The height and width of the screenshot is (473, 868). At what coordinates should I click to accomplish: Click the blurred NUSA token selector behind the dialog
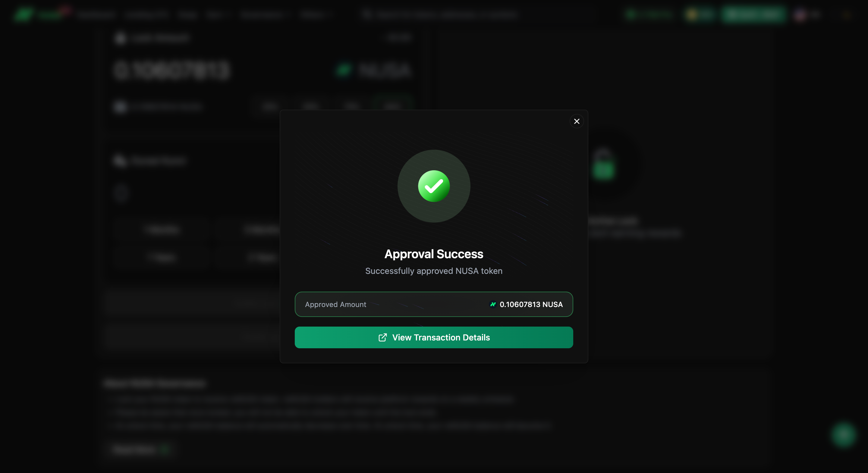(374, 70)
